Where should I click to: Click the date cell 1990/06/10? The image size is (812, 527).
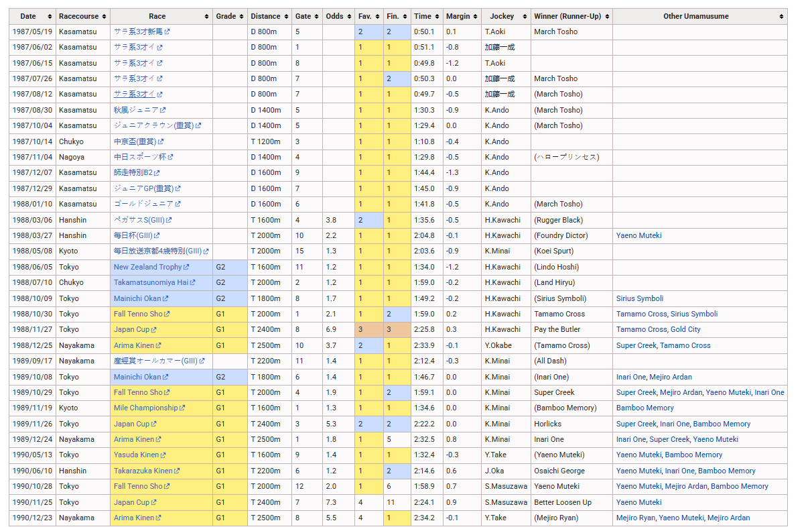[x=33, y=471]
